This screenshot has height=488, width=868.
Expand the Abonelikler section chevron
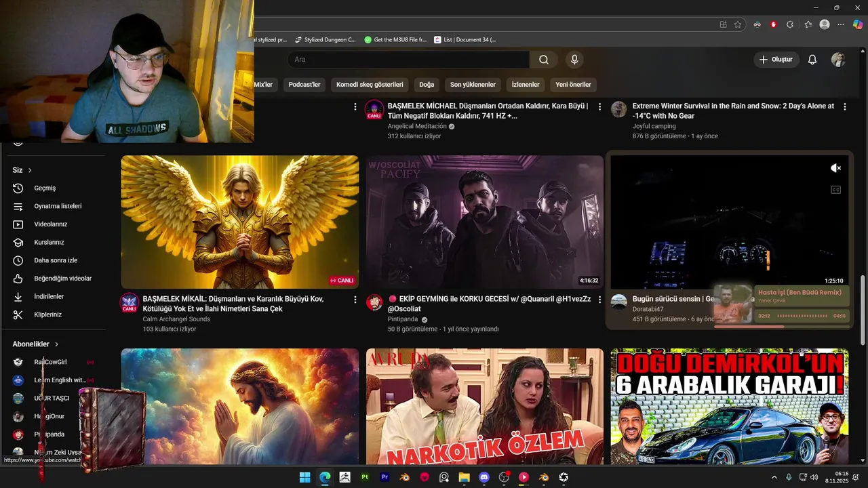point(56,344)
